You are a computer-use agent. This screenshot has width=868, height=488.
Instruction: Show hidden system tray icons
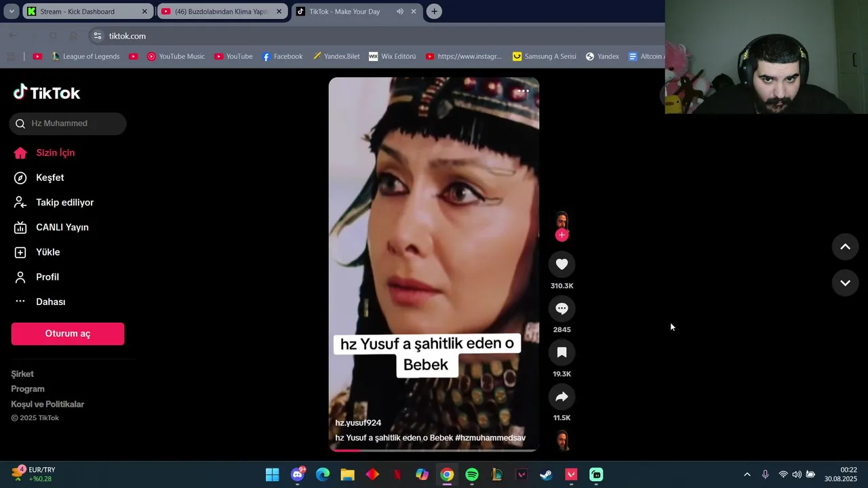tap(747, 474)
